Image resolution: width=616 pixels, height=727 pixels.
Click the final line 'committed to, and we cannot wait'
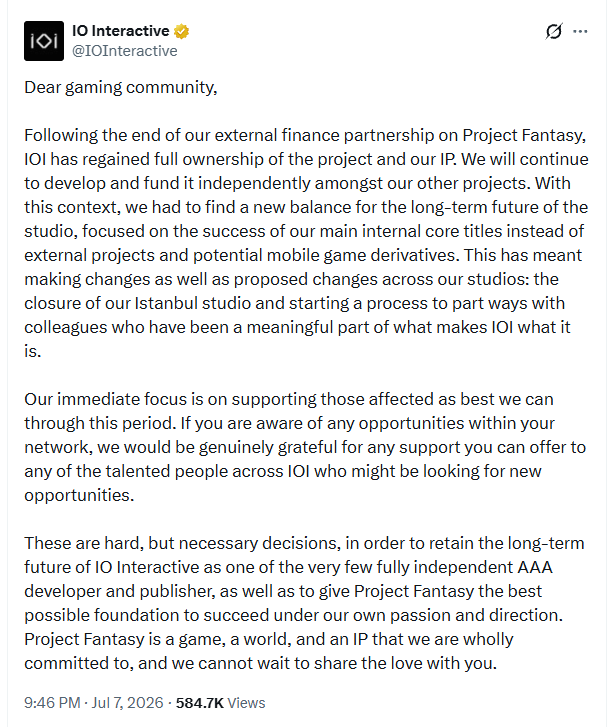(x=260, y=663)
